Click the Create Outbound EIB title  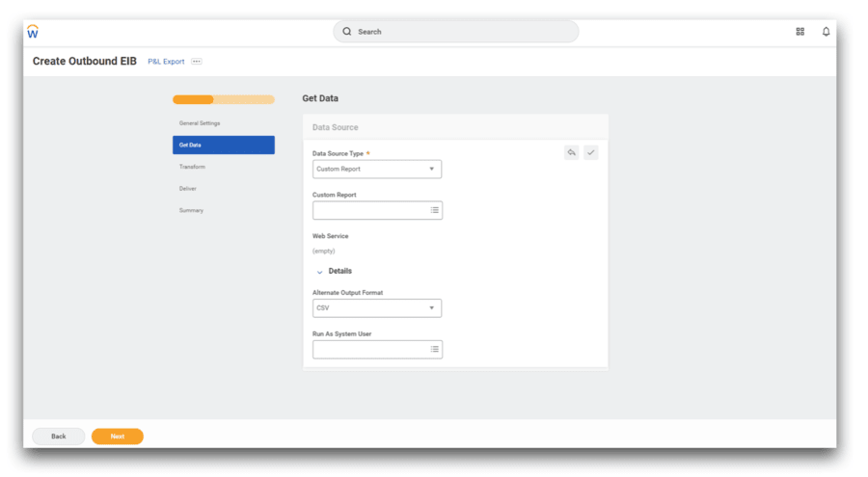[x=85, y=61]
